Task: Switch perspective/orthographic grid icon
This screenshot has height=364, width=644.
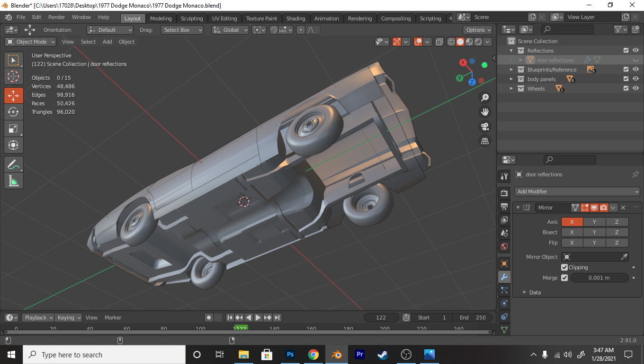Action: click(485, 141)
